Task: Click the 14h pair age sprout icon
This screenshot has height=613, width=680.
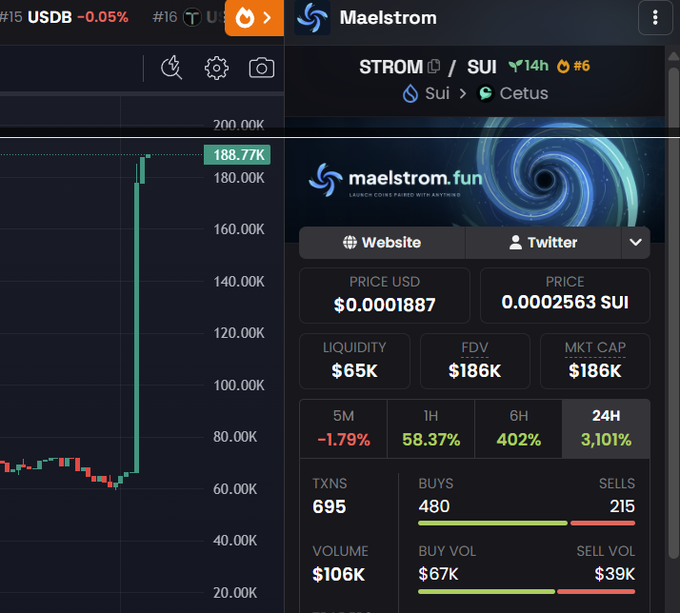Action: 515,66
